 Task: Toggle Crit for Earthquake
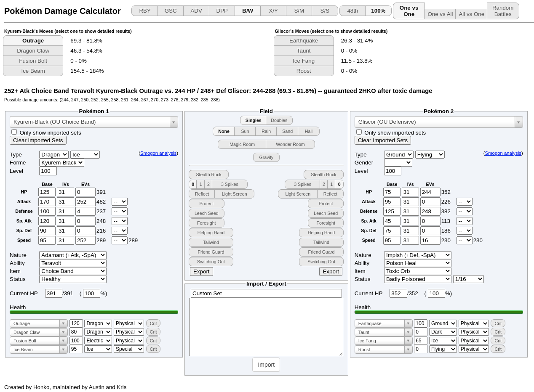point(498,323)
